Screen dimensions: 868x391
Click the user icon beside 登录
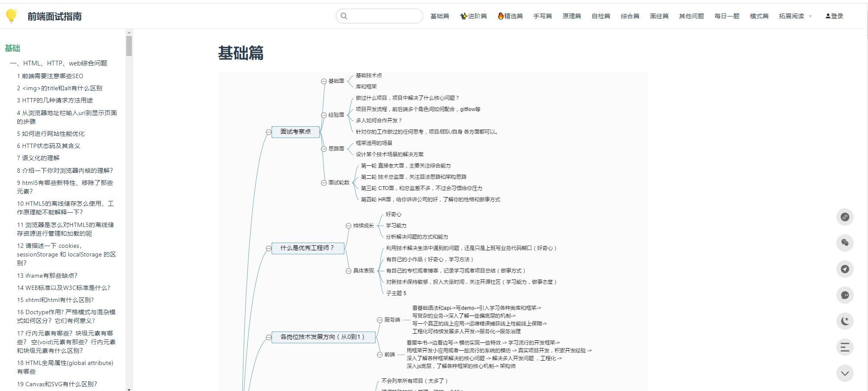[828, 16]
